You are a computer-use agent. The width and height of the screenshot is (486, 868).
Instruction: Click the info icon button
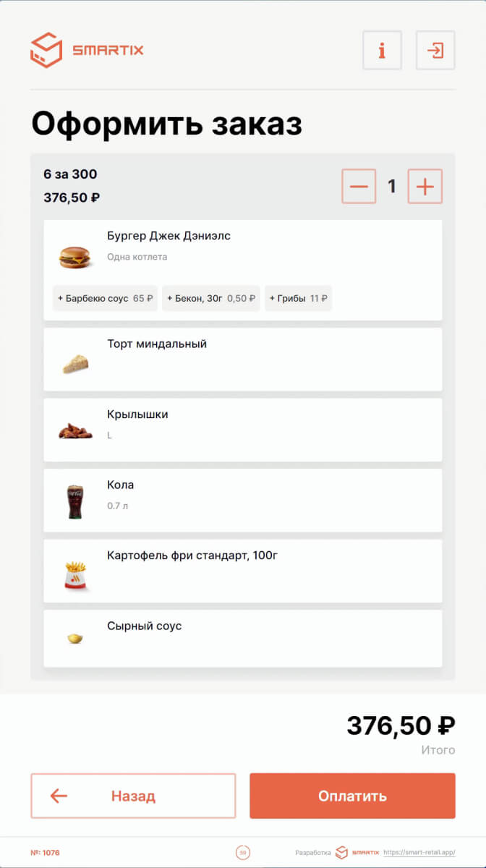382,51
